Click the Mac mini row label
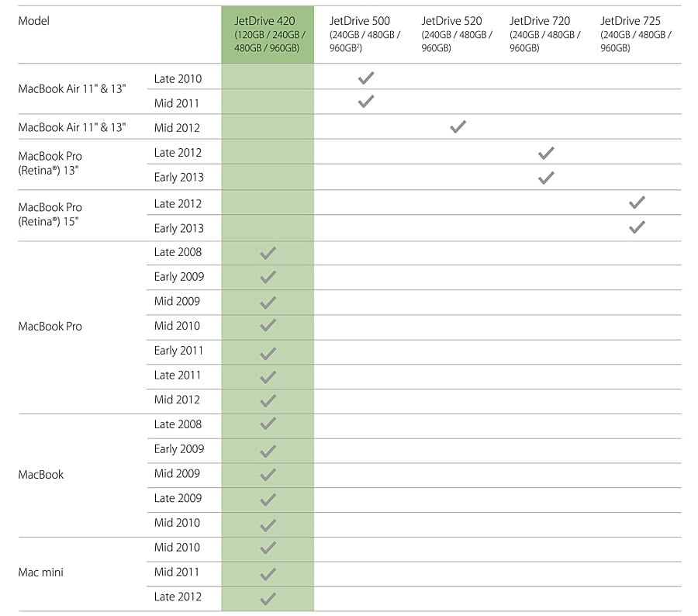Viewport: 698px width, 616px height. point(41,573)
